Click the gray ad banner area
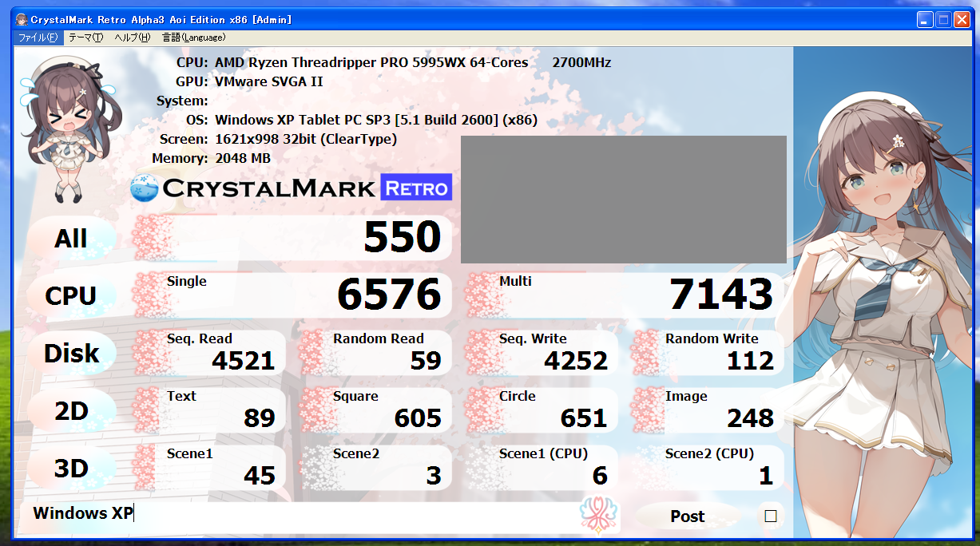The image size is (980, 546). pos(624,199)
